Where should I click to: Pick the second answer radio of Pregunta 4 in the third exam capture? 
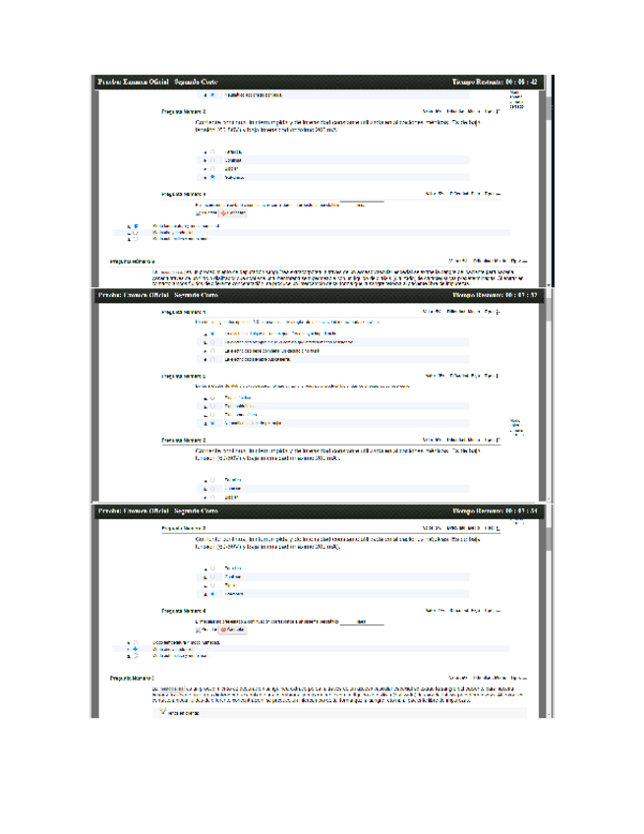click(136, 649)
